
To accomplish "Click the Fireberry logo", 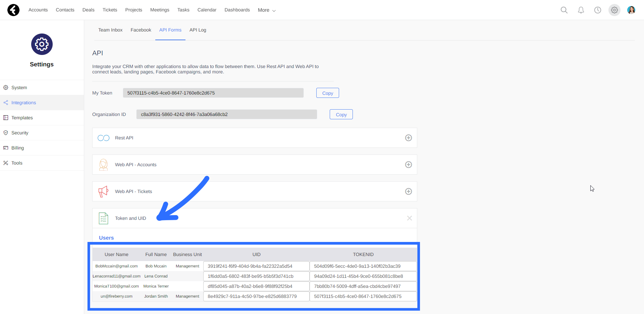I will tap(13, 10).
